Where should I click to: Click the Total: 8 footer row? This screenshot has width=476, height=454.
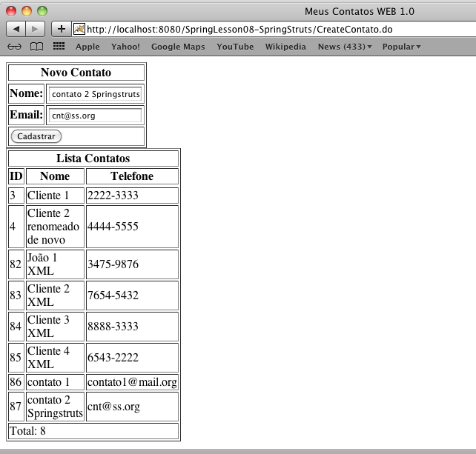(93, 431)
